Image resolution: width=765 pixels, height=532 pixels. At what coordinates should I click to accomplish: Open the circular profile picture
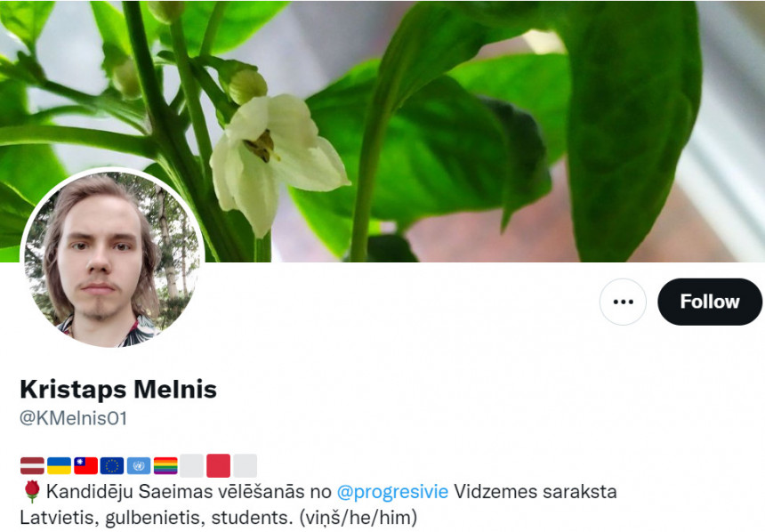(112, 260)
